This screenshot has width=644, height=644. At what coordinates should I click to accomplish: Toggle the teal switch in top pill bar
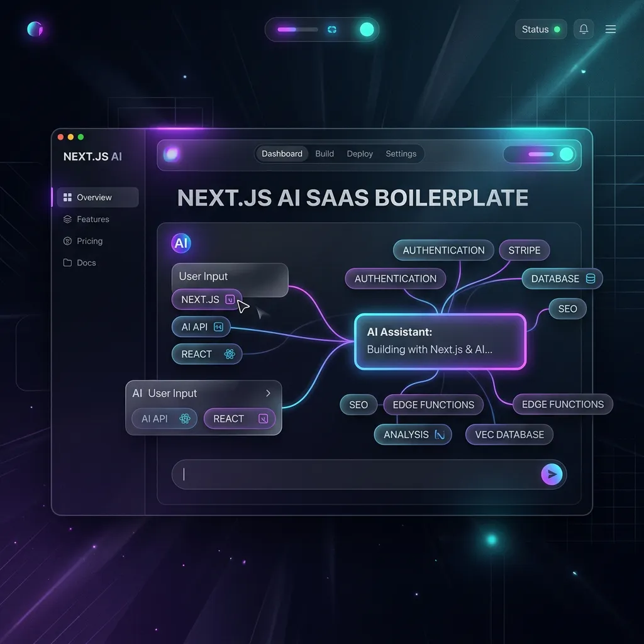coord(367,30)
